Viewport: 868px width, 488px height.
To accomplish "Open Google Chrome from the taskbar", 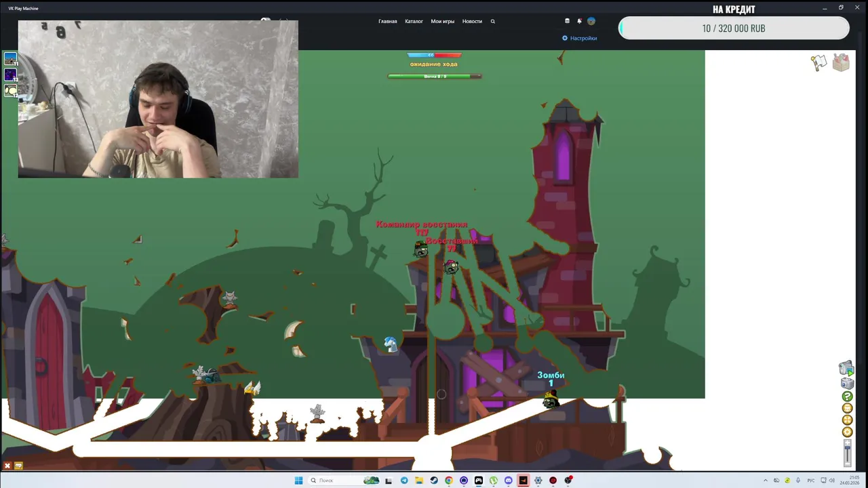I will (449, 481).
